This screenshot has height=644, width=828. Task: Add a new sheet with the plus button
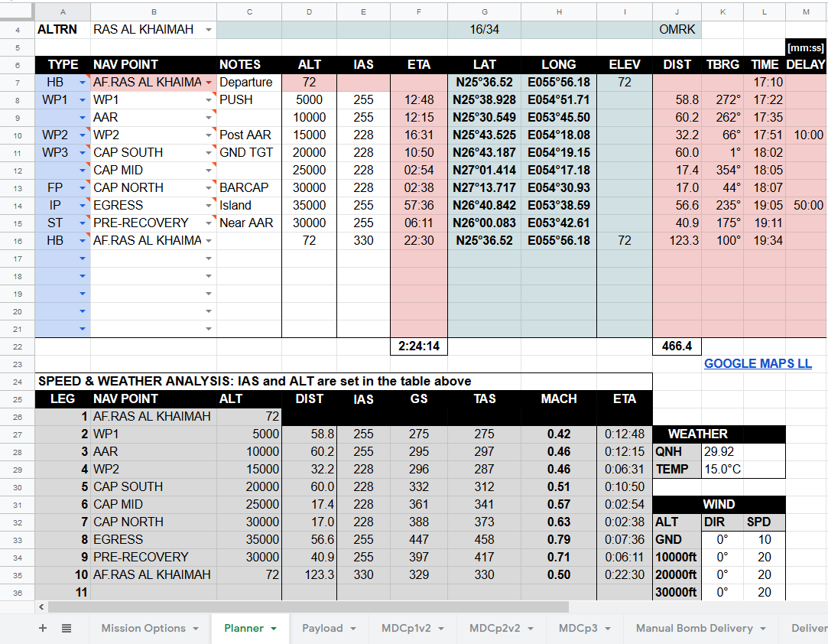43,628
